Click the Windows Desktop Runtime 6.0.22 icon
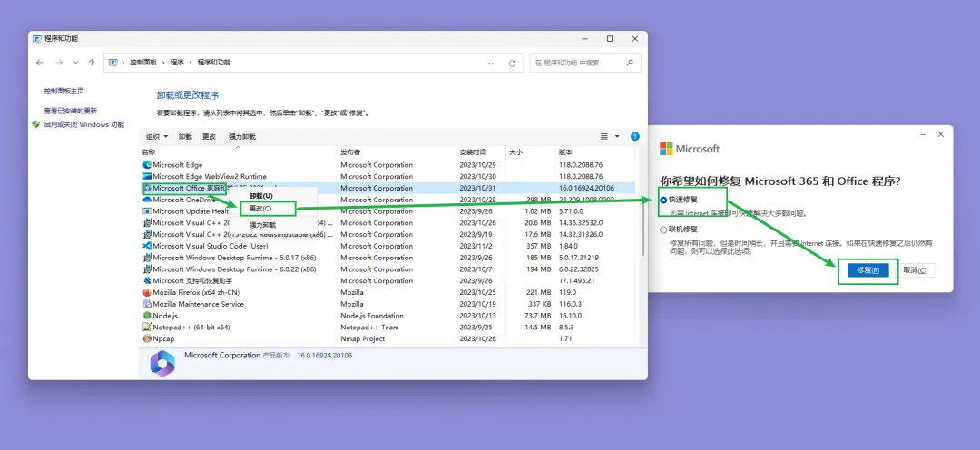980x450 pixels. (148, 269)
